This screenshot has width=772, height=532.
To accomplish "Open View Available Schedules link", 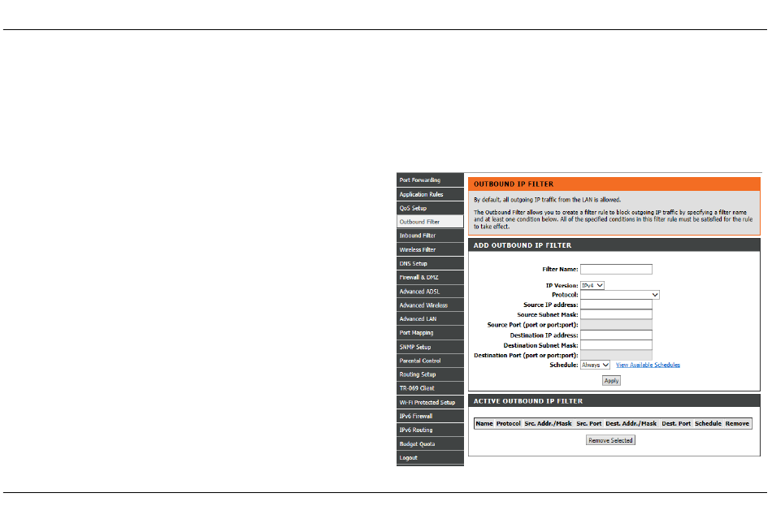I will point(648,365).
